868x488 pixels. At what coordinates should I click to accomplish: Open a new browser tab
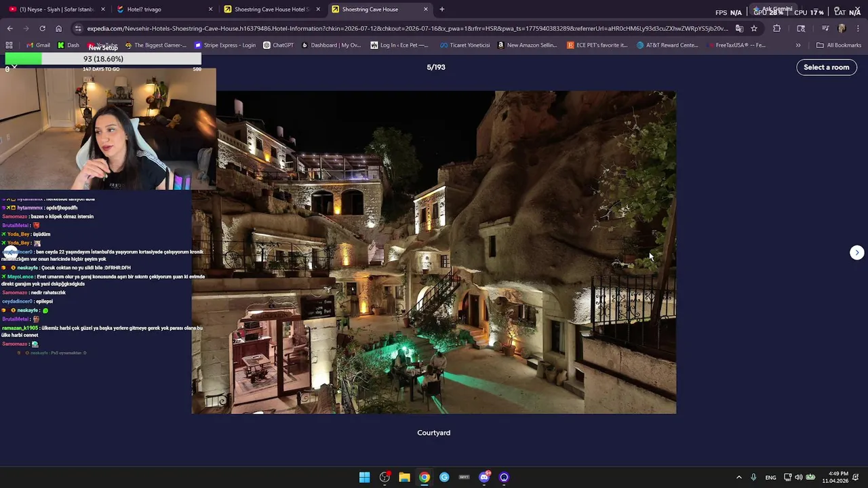tap(442, 9)
